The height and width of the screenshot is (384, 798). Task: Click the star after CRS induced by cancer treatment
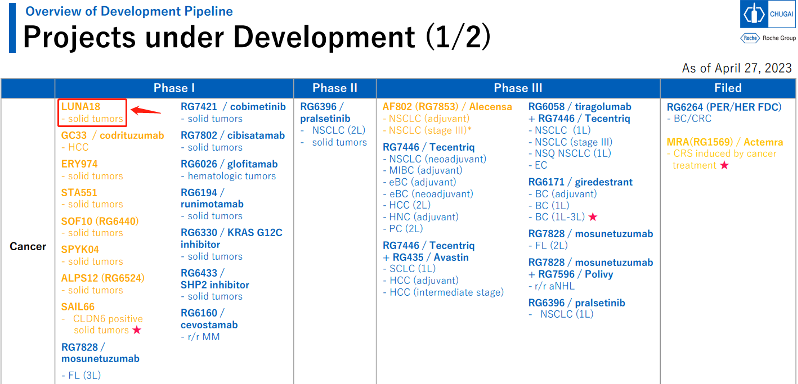pyautogui.click(x=723, y=165)
